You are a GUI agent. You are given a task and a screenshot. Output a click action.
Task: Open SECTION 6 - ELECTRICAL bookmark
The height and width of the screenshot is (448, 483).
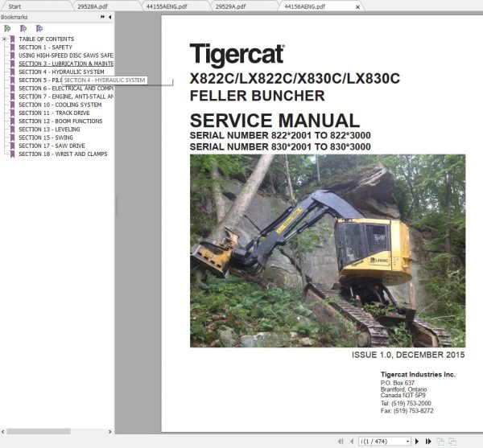(66, 88)
